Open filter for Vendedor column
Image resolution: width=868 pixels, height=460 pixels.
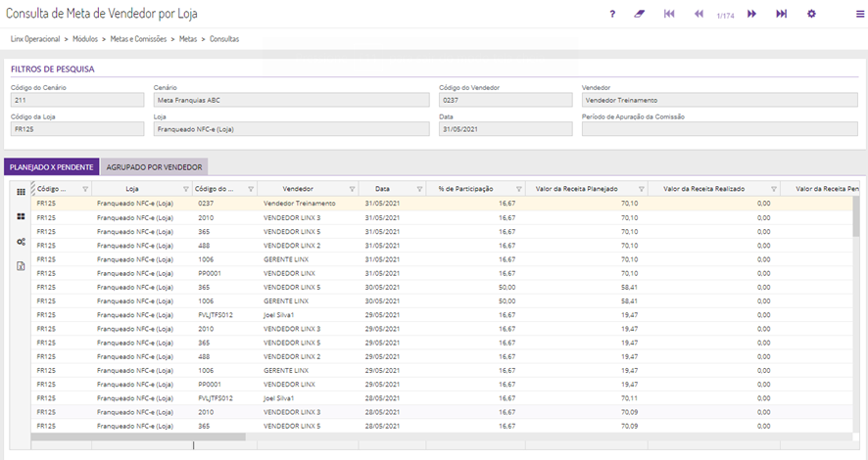tap(352, 189)
